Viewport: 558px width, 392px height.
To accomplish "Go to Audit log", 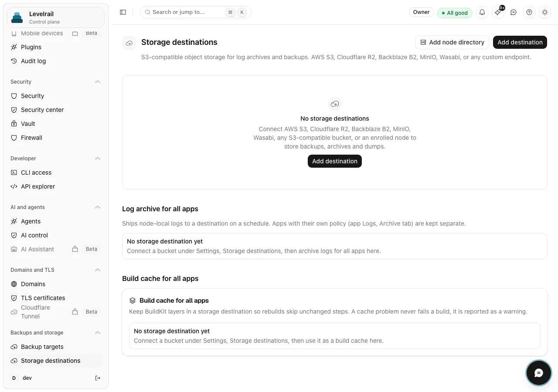I will pos(56,61).
